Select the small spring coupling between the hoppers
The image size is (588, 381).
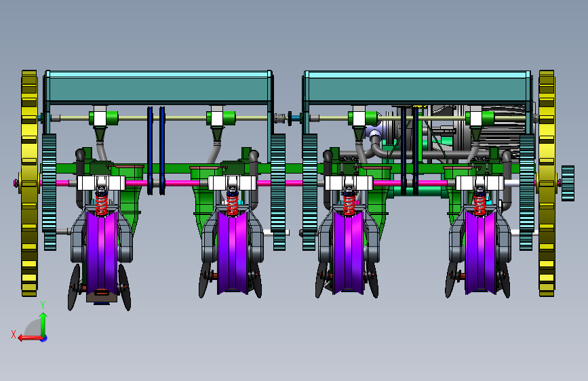click(x=279, y=119)
